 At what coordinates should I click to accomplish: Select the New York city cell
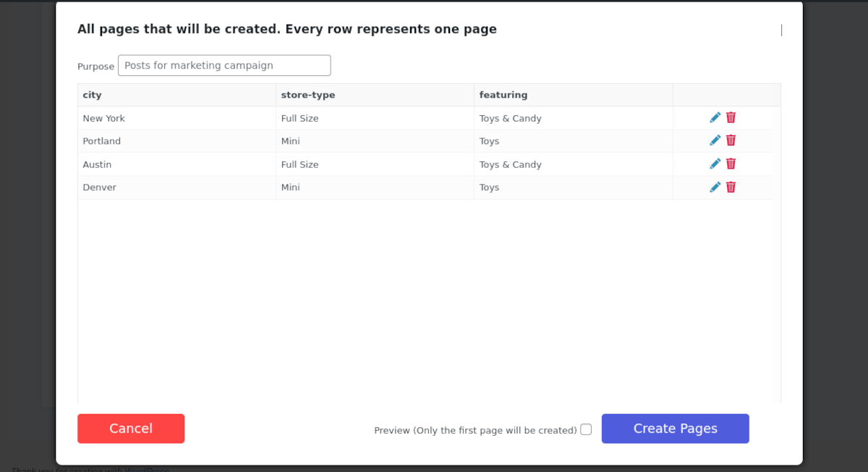click(x=176, y=118)
